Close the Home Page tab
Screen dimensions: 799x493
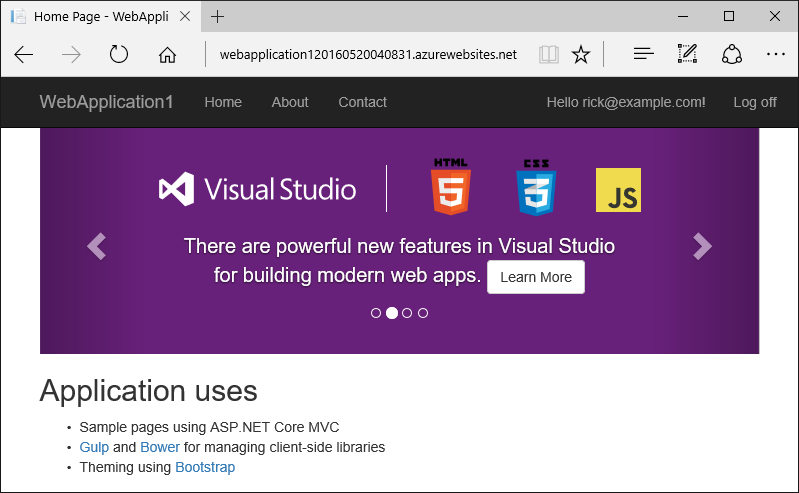pos(185,16)
